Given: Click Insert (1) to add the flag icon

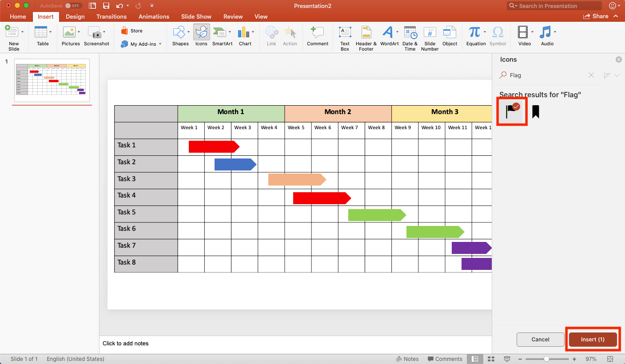Looking at the screenshot, I should click(593, 339).
